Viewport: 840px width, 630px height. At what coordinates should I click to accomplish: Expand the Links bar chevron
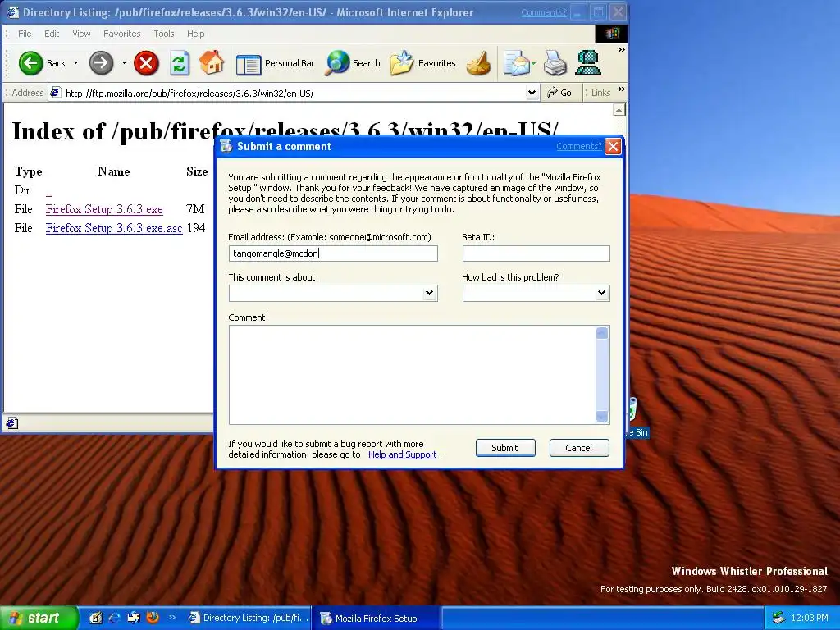(x=622, y=89)
